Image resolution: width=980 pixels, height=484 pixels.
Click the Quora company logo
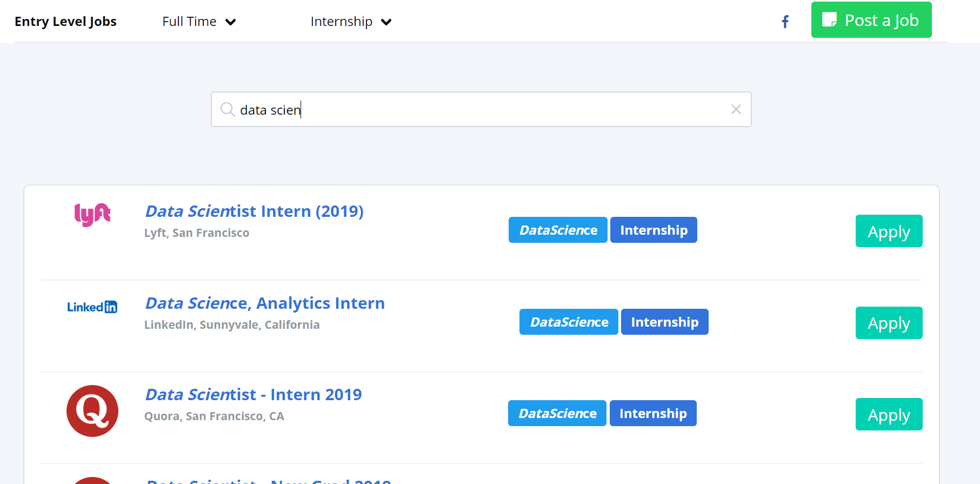92,411
